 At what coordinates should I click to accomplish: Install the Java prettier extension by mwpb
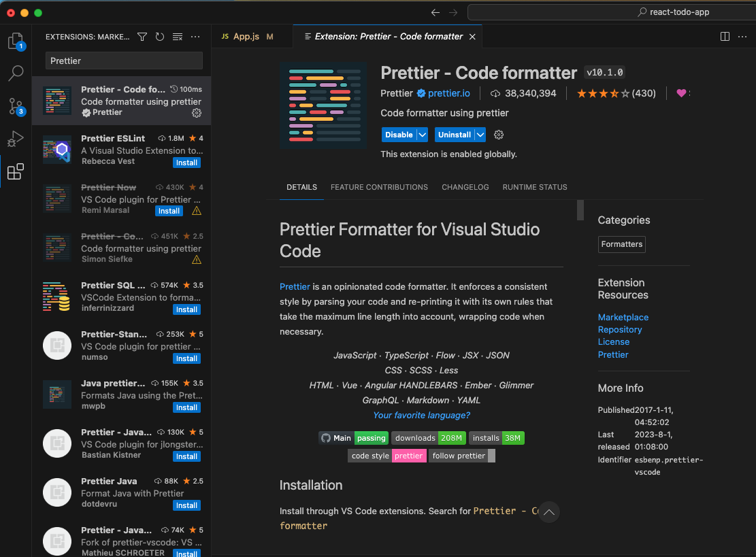[186, 407]
